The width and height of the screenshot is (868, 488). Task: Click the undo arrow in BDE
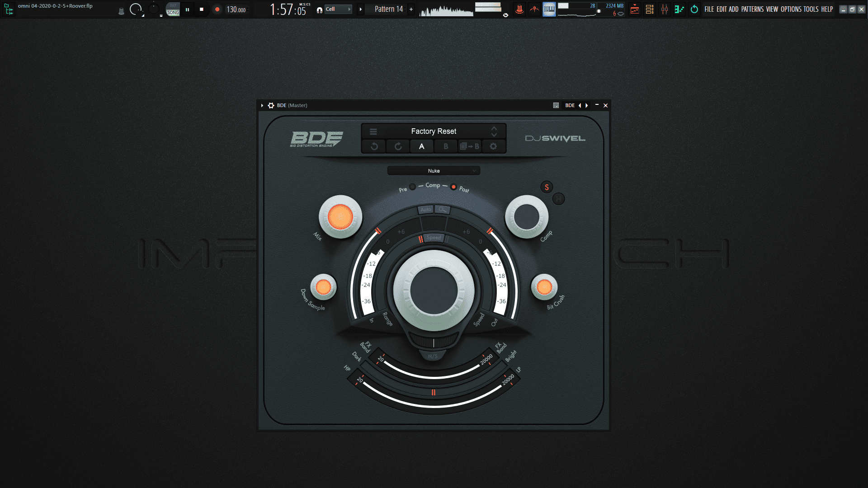tap(374, 146)
